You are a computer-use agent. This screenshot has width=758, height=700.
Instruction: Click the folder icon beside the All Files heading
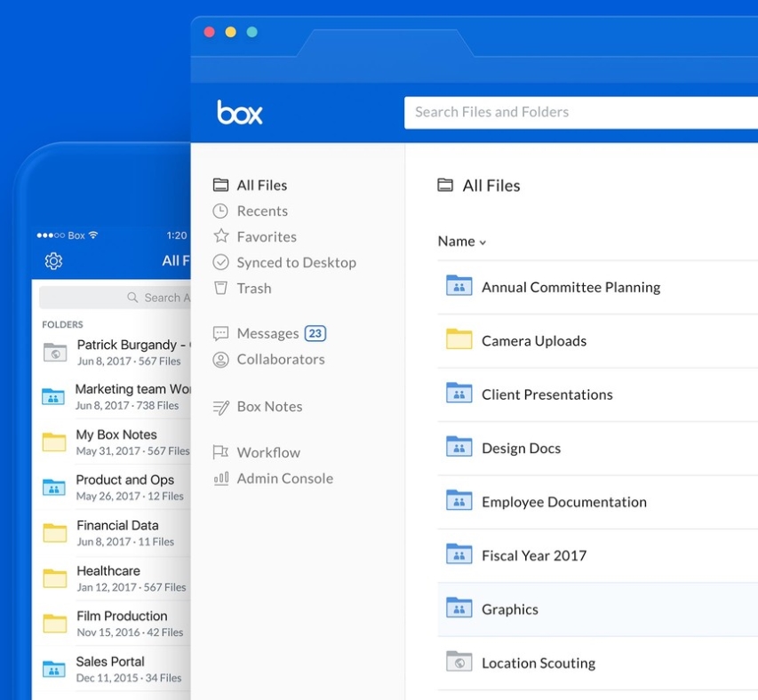pos(445,185)
